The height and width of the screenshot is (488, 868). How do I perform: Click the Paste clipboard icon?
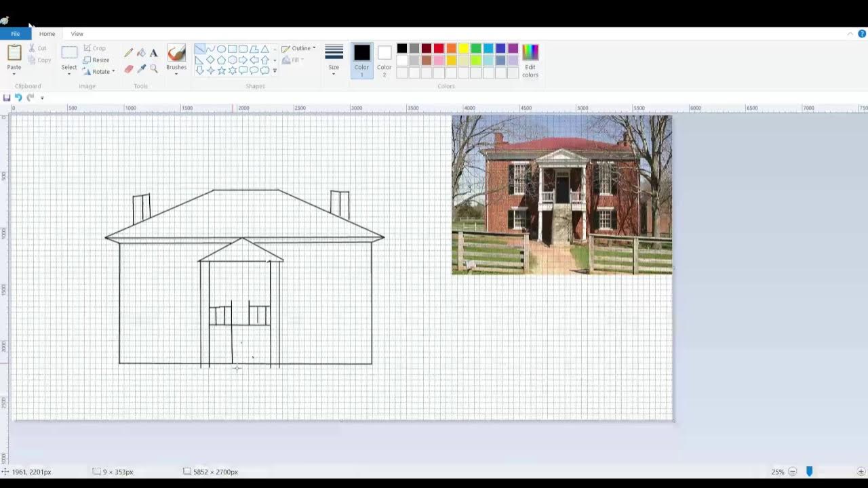click(x=14, y=53)
